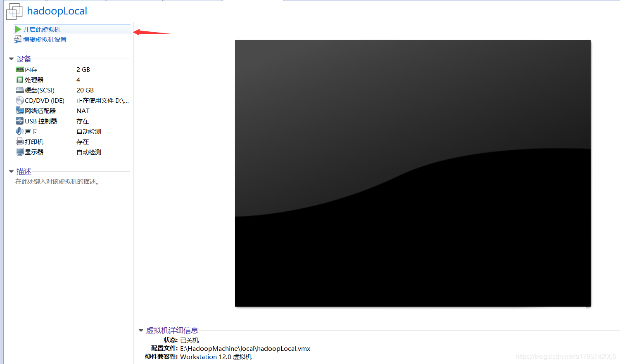Click the 硬盘(SCSI) device label
Screen dimensions: 620x364
click(x=40, y=90)
